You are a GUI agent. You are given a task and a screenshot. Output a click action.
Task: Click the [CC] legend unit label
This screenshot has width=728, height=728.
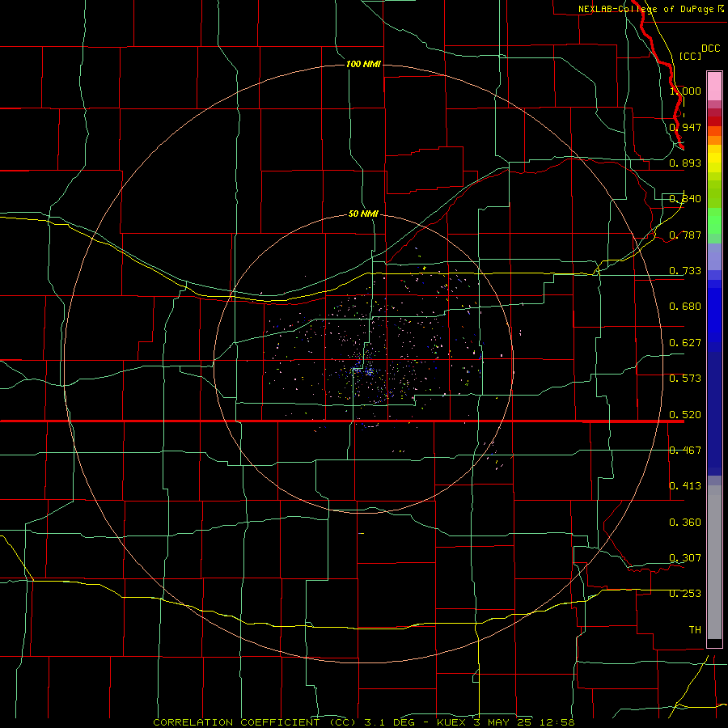(x=690, y=56)
